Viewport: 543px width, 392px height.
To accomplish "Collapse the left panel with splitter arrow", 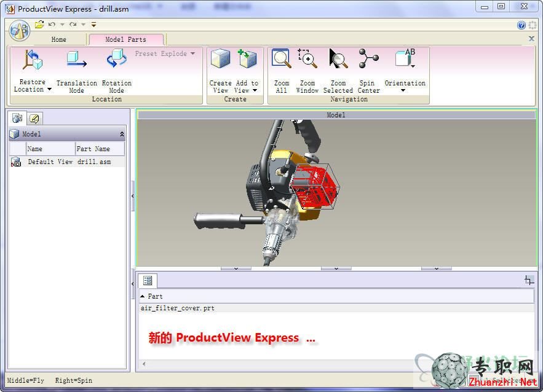I will (133, 196).
